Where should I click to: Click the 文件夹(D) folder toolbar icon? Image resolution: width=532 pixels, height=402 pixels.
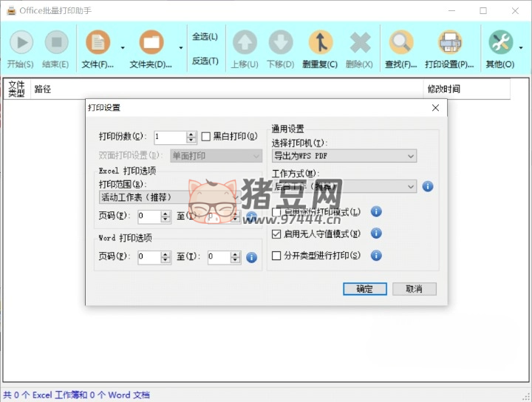pos(151,42)
